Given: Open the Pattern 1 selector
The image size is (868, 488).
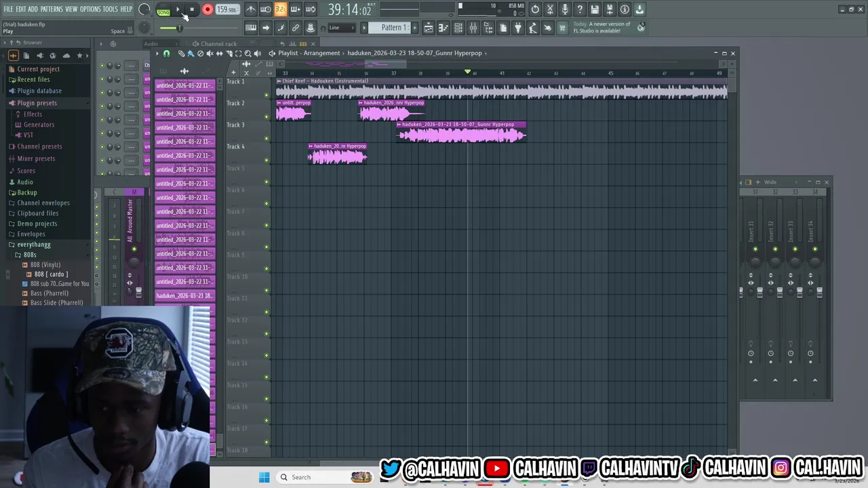Looking at the screenshot, I should 389,28.
